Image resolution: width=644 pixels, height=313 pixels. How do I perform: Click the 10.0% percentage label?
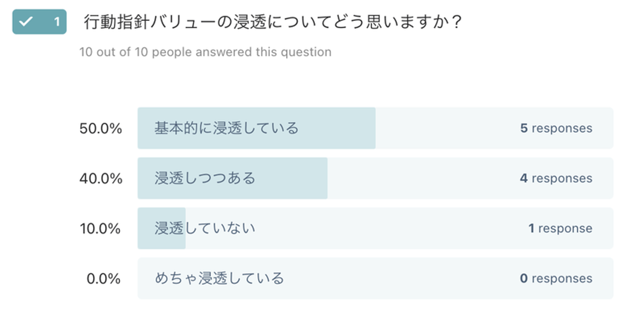click(x=101, y=228)
